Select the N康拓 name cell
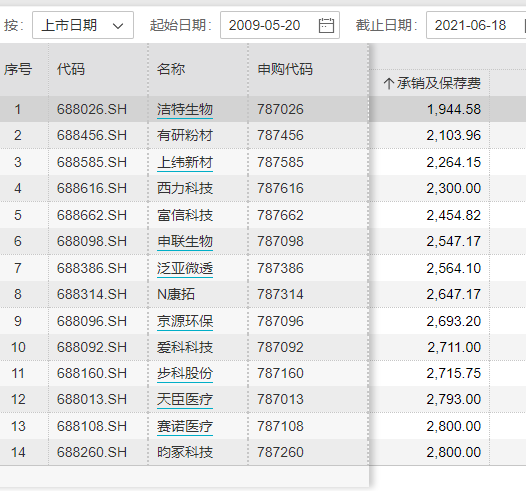This screenshot has height=491, width=526. tap(176, 294)
